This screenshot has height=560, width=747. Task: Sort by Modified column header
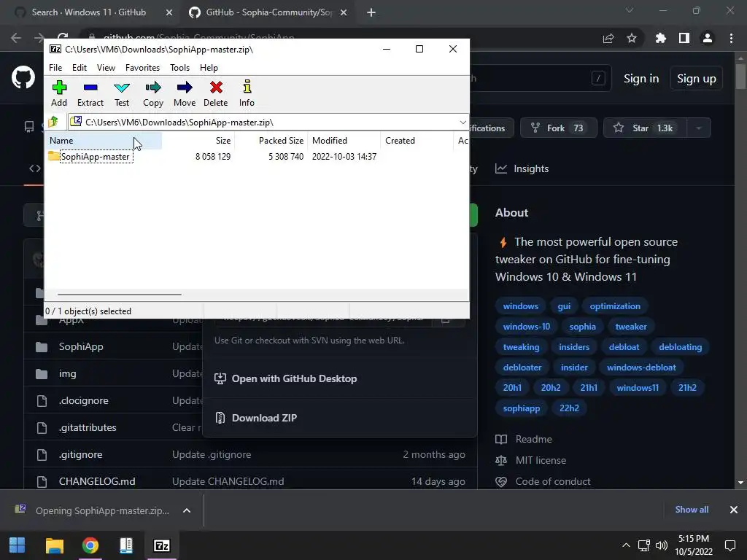click(x=344, y=141)
